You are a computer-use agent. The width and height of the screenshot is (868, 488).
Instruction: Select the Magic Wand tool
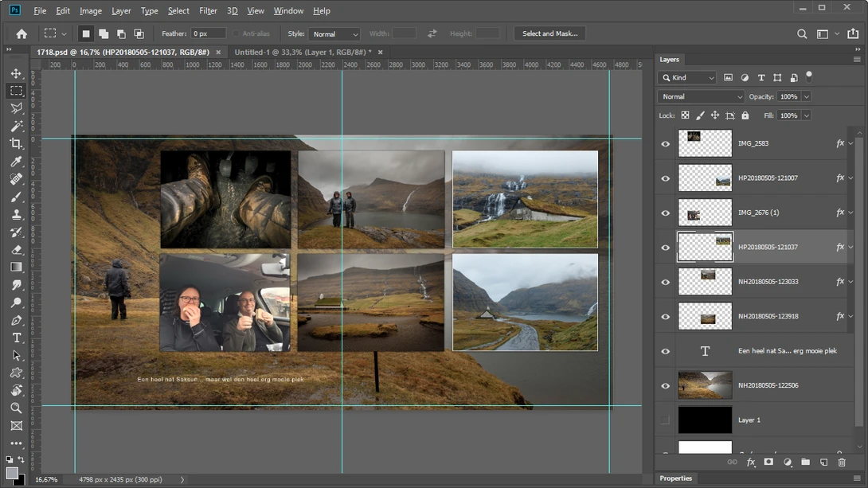pos(16,126)
